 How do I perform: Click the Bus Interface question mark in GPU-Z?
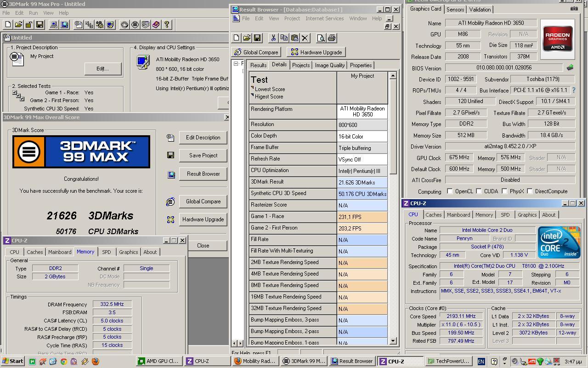click(x=573, y=90)
